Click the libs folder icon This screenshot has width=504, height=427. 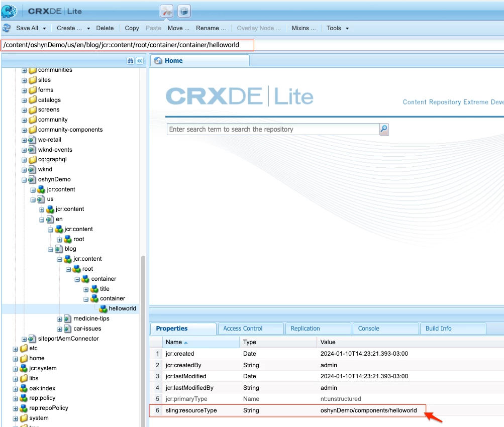point(24,378)
